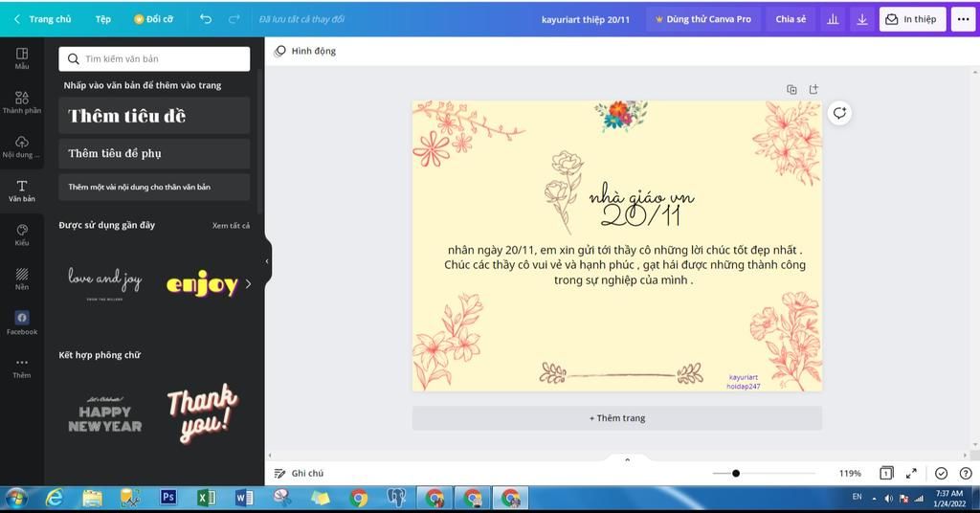Click the EN language indicator in tray
The image size is (980, 513).
pyautogui.click(x=857, y=497)
